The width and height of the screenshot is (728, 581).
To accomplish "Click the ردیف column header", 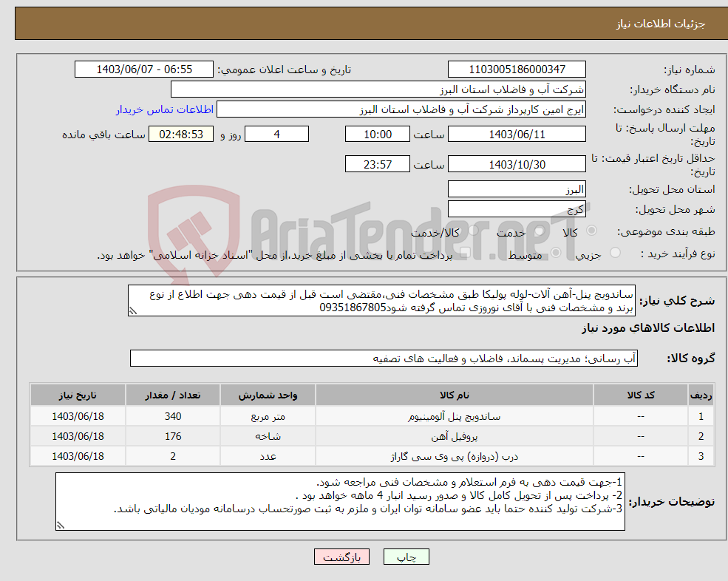I will coord(701,395).
